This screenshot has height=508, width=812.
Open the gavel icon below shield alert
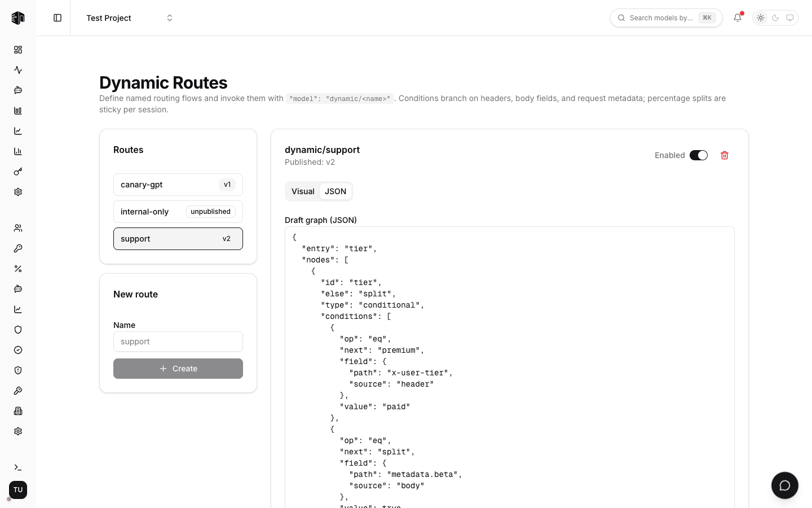point(18,391)
